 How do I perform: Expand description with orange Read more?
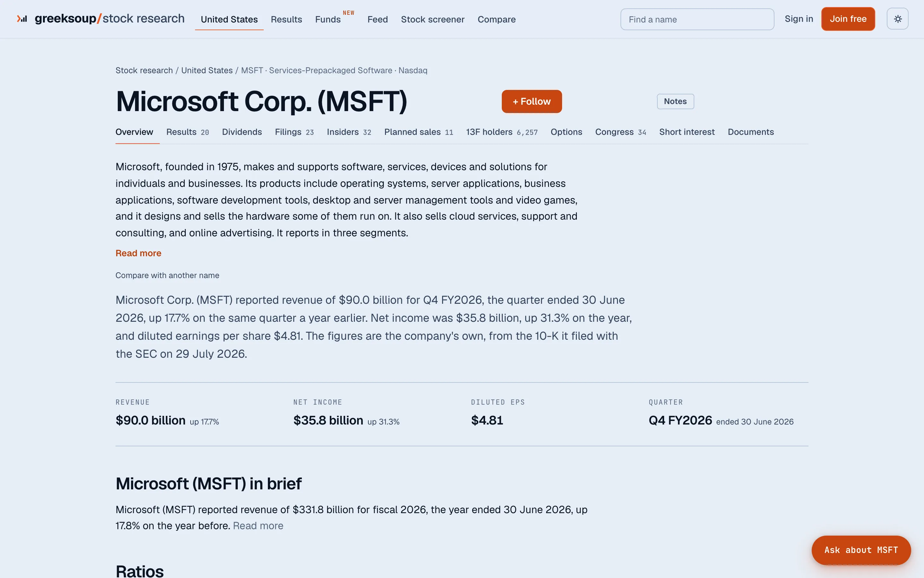point(138,253)
